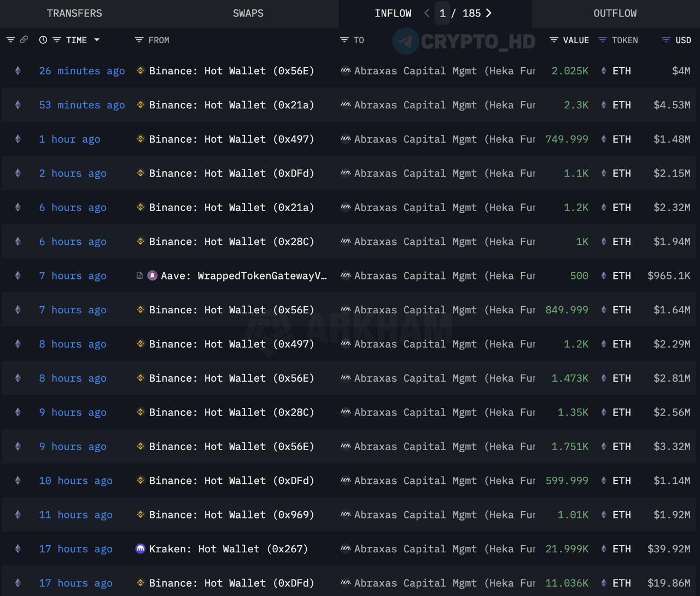Image resolution: width=700 pixels, height=596 pixels.
Task: Click Aave ghost icon in 7 hours row
Action: click(153, 276)
